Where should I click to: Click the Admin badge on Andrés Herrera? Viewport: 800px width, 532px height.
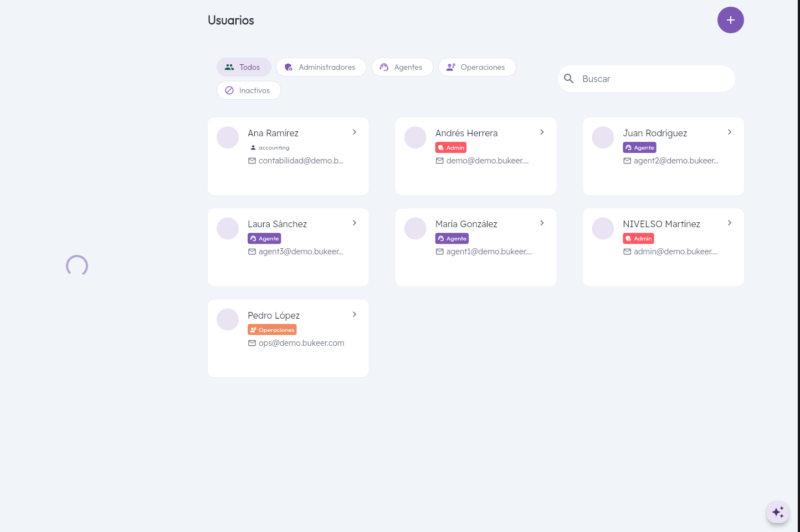tap(450, 147)
